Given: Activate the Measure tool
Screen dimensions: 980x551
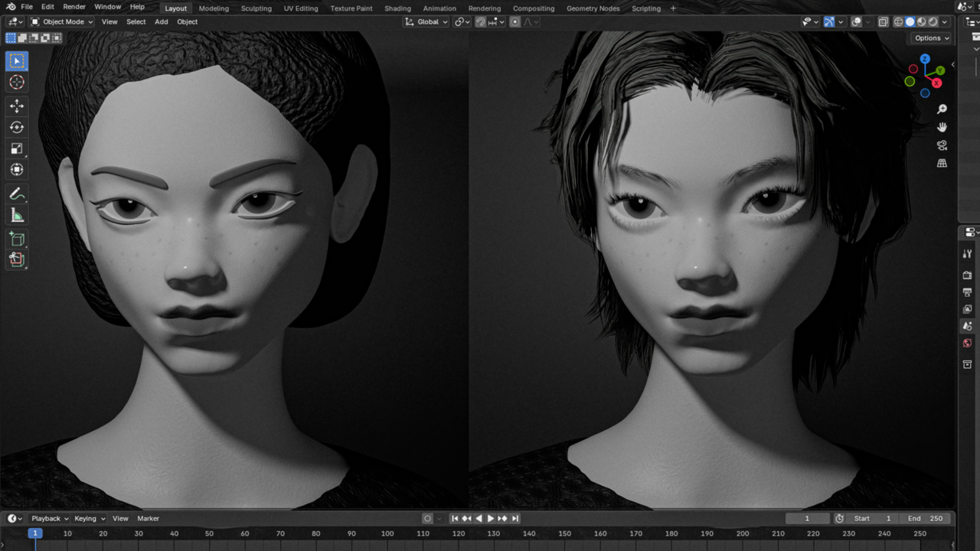Looking at the screenshot, I should [x=17, y=216].
